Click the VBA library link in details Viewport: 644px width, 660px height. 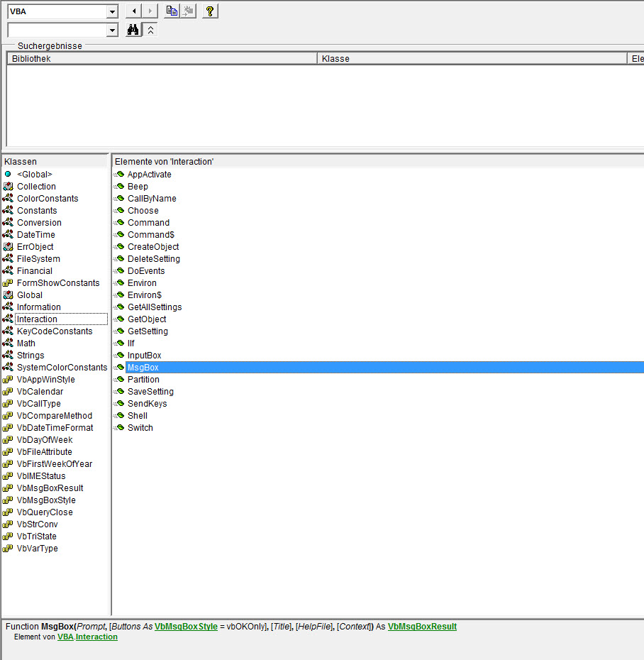click(x=65, y=637)
